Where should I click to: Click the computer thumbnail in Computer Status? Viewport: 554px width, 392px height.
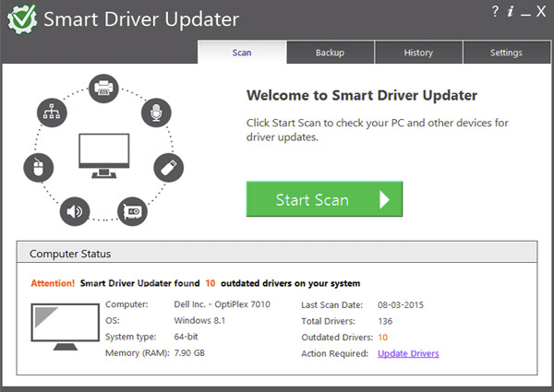click(65, 327)
